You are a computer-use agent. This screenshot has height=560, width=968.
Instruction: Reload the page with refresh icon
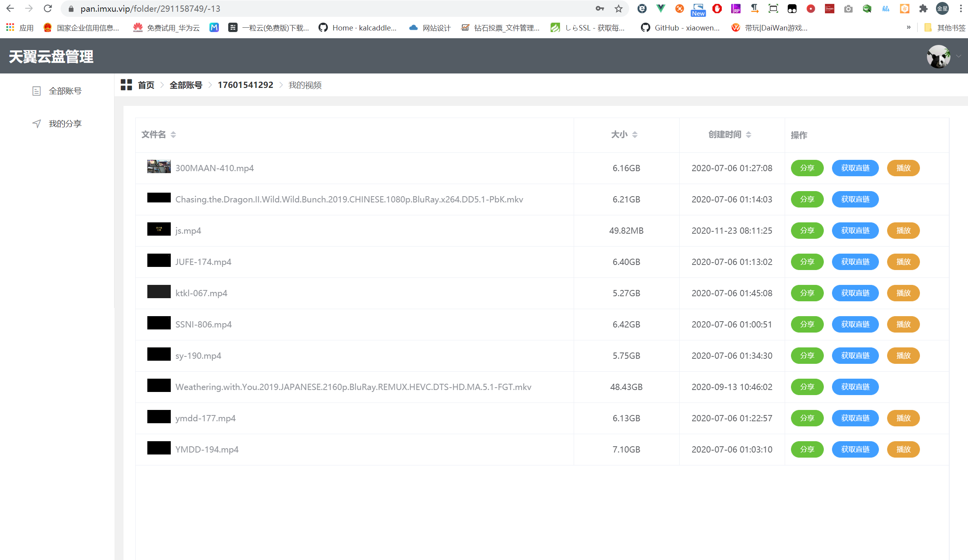(48, 9)
